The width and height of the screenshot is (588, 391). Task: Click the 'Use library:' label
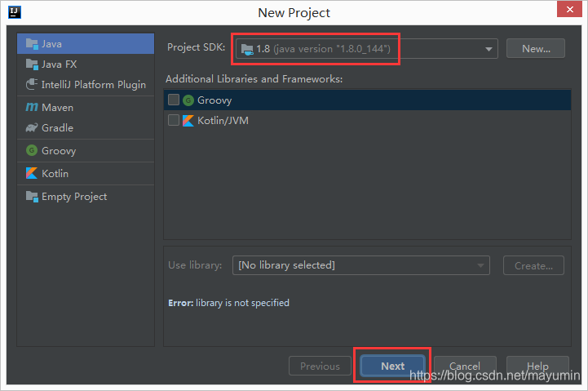click(195, 265)
